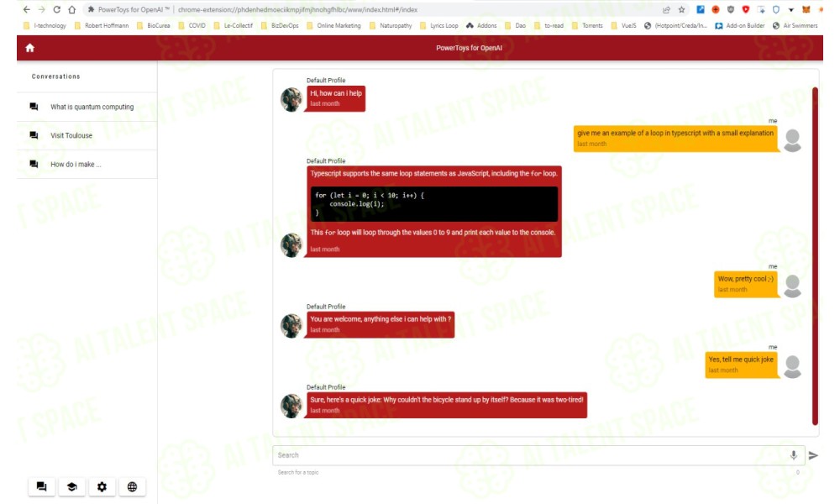The image size is (840, 504).
Task: Share this page using address bar icon
Action: tap(666, 9)
